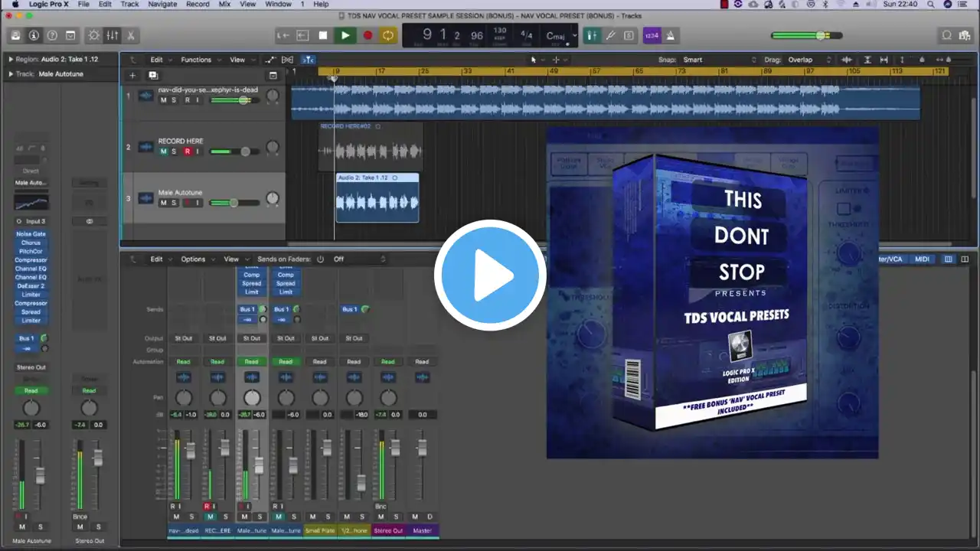Viewport: 980px width, 551px height.
Task: Switch the mixer to the MIDI tab
Action: click(923, 259)
